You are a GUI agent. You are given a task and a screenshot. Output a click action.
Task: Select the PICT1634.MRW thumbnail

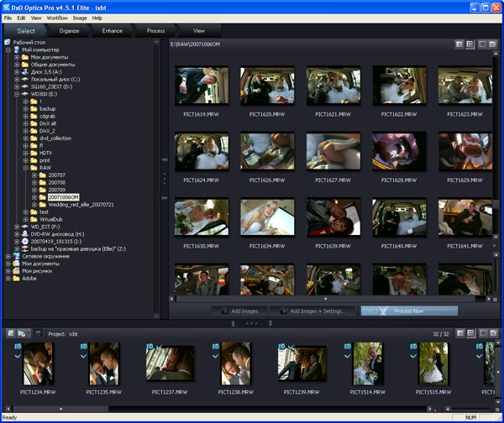pyautogui.click(x=267, y=217)
